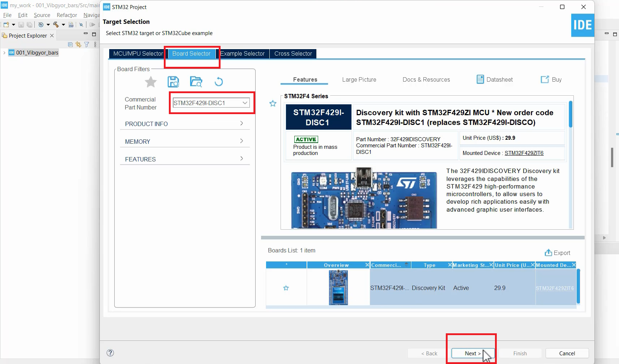Open the Build hammer dropdown arrow
Screen dimensions: 619x364
pos(63,25)
